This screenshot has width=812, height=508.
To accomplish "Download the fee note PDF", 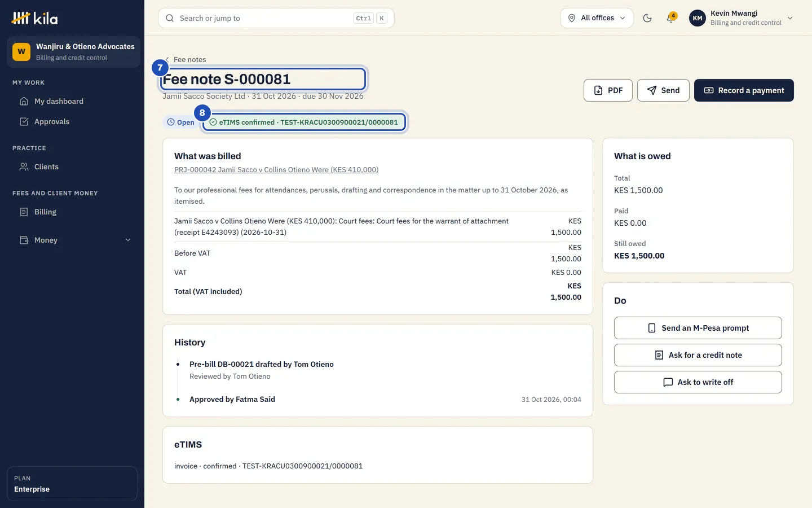I will tap(608, 90).
